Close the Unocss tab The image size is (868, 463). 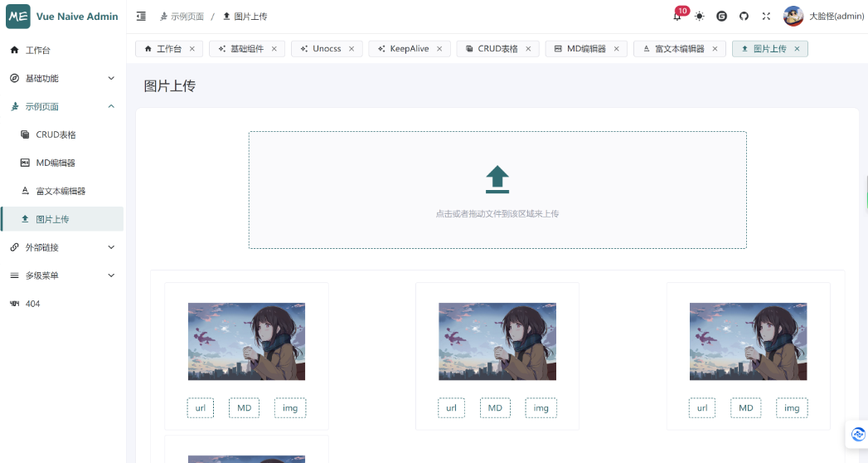click(x=352, y=49)
